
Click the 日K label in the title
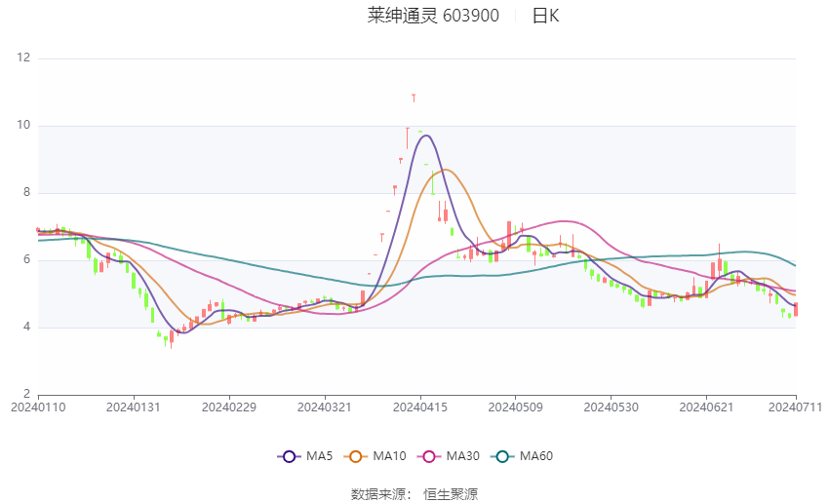[x=545, y=16]
